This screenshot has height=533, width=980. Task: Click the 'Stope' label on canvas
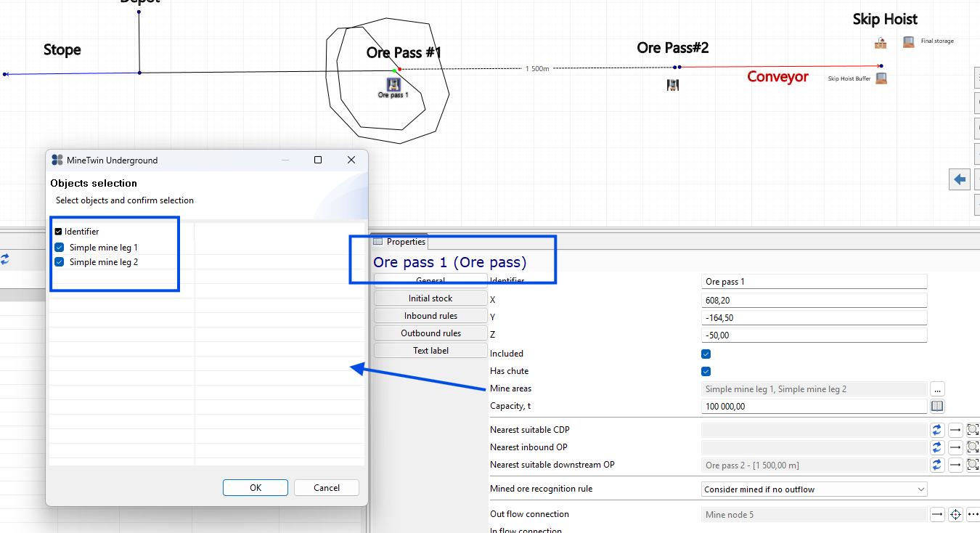pos(62,50)
